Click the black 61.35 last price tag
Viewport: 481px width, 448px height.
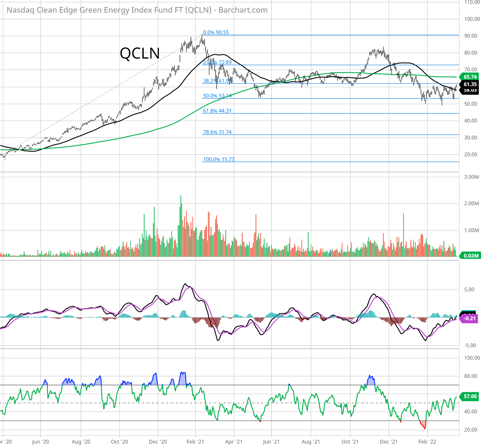(x=470, y=84)
